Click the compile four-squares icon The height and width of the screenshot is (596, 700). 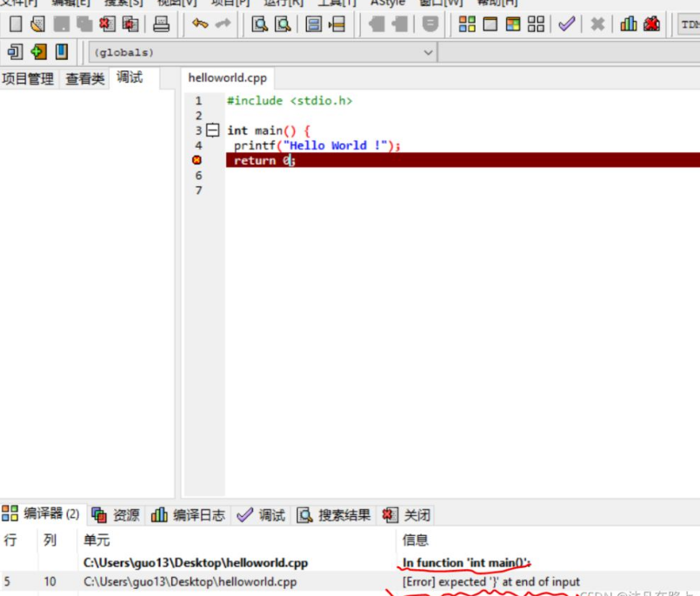[467, 23]
